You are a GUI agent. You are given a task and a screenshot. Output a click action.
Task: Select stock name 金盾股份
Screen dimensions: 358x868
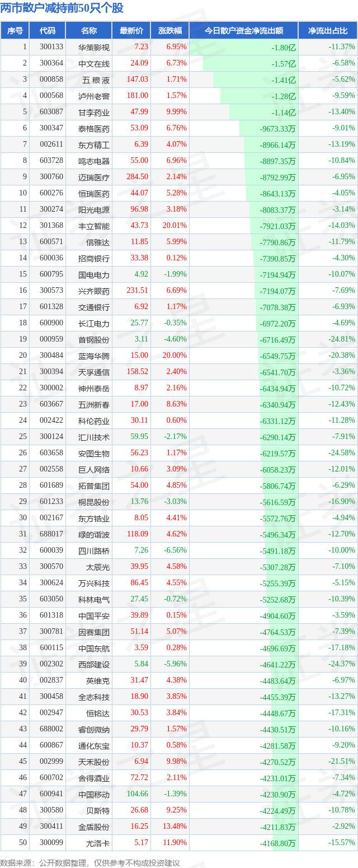[x=94, y=827]
